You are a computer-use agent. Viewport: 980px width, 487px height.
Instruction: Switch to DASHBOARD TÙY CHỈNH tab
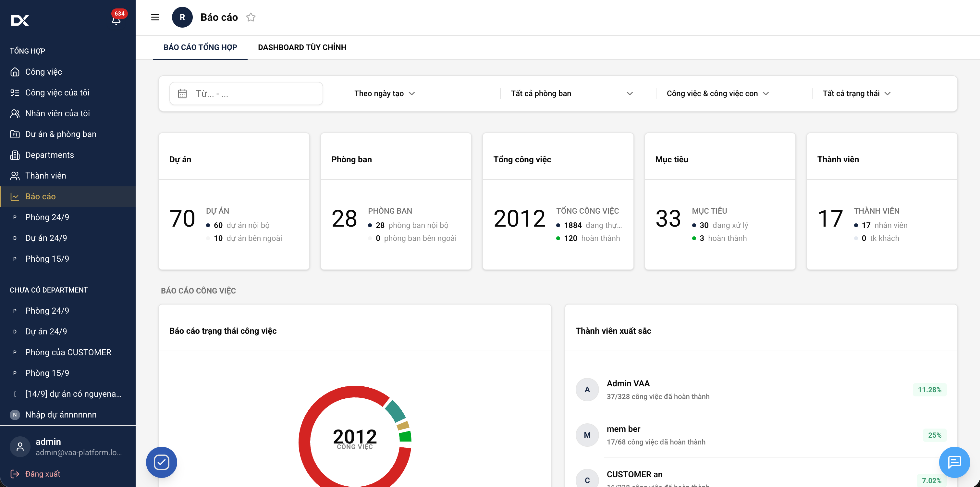[x=302, y=47]
